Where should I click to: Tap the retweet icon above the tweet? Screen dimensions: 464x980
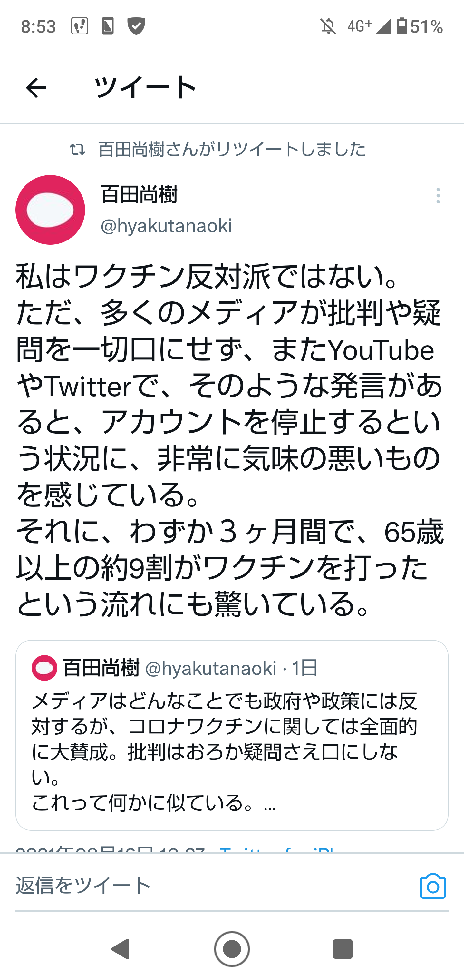click(x=77, y=149)
